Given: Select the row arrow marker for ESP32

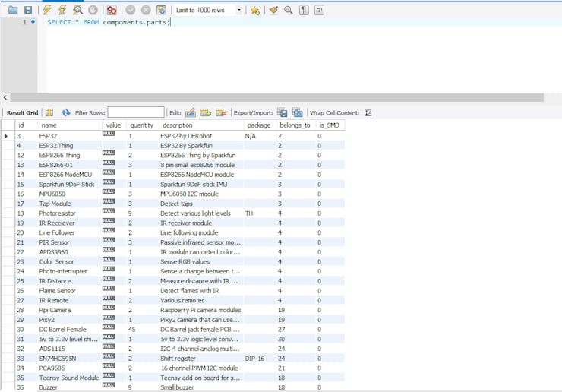Looking at the screenshot, I should [x=6, y=136].
